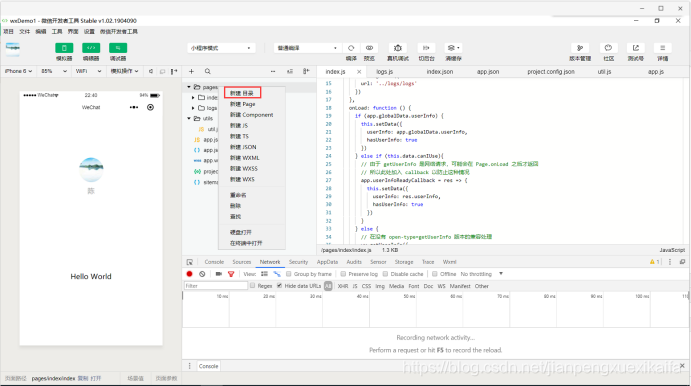Select the XHR request filter
This screenshot has width=691, height=386.
tap(343, 286)
